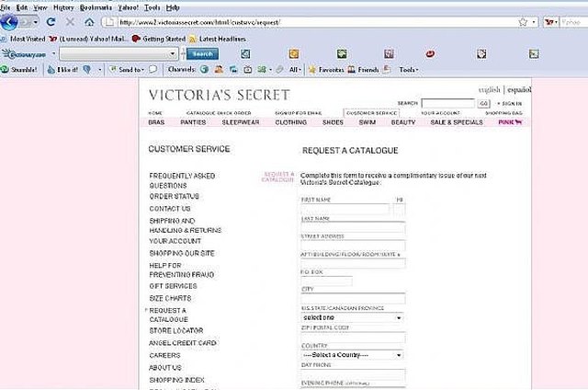Viewport: 588px width, 390px height.
Task: Open the Help menu
Action: click(x=173, y=7)
